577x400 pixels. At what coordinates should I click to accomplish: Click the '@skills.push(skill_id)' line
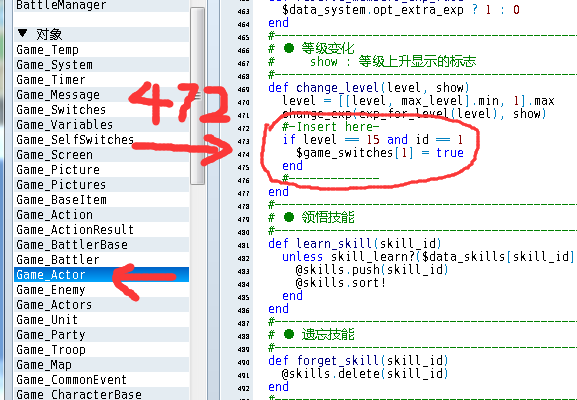pos(372,270)
